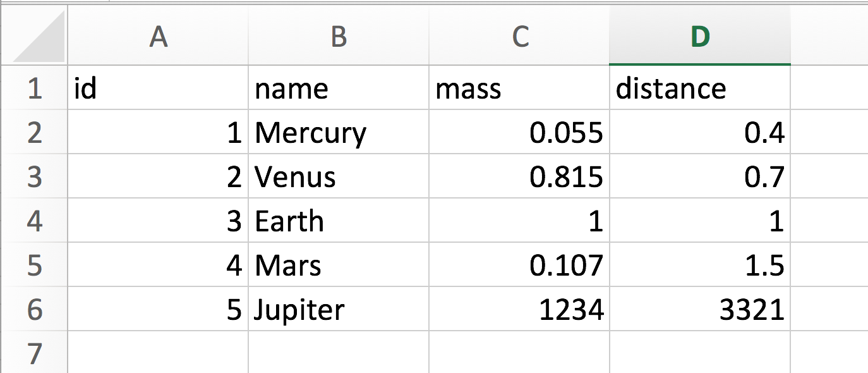Viewport: 868px width, 373px height.
Task: Select row 1 header
Action: tap(33, 88)
